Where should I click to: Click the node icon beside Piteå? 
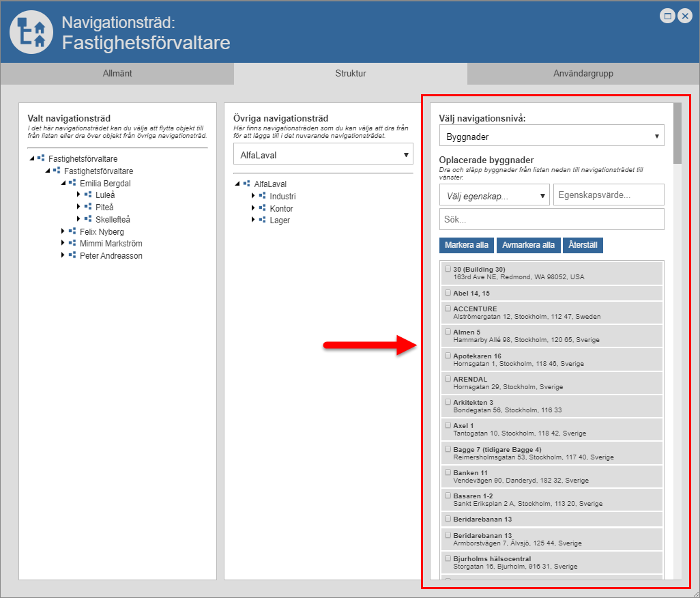click(x=87, y=207)
